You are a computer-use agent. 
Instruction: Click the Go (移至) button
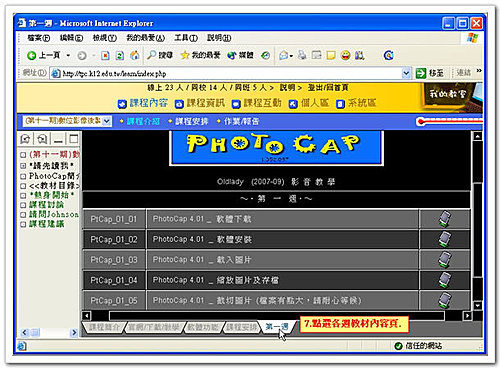[x=430, y=73]
